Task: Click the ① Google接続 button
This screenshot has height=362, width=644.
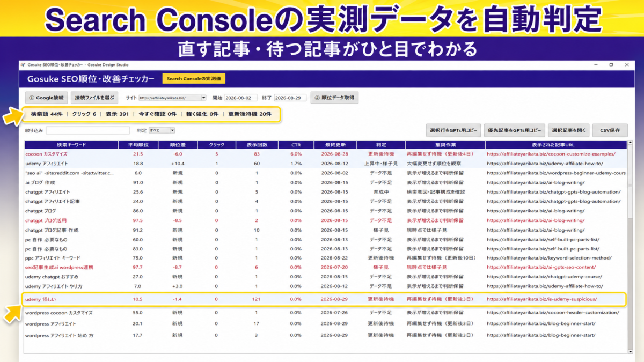Action: [x=47, y=98]
